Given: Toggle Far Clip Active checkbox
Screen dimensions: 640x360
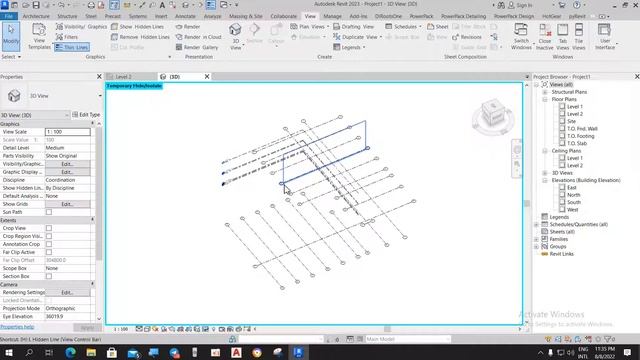Looking at the screenshot, I should (49, 252).
